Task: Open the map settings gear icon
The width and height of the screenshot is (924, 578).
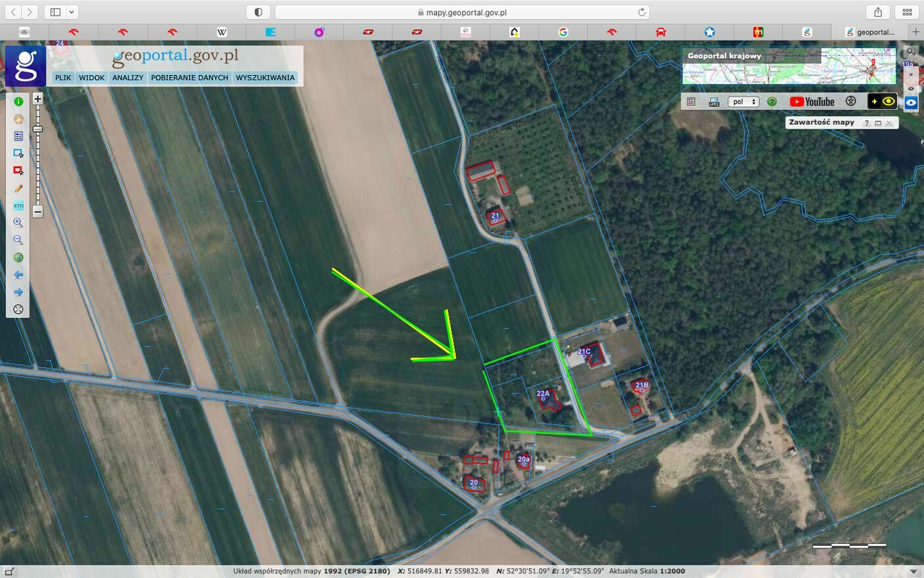Action: click(x=912, y=52)
